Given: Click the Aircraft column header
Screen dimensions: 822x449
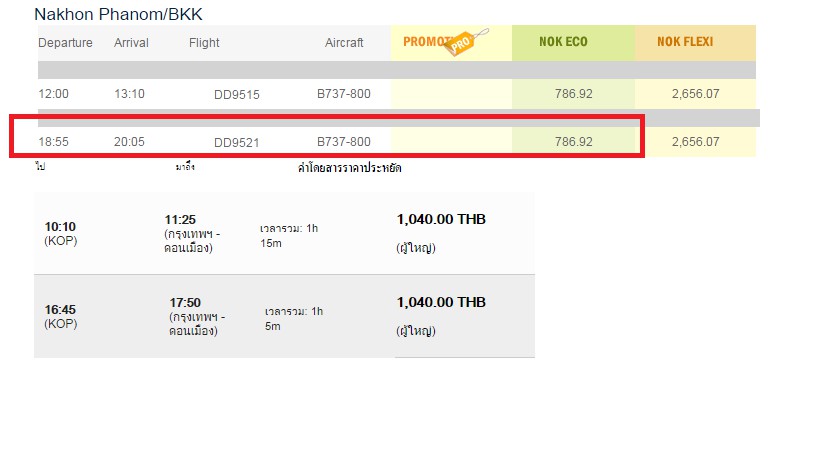Looking at the screenshot, I should (344, 43).
